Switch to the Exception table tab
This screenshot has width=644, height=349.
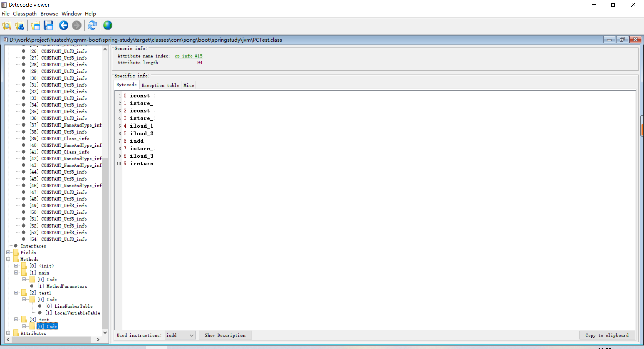click(x=160, y=85)
